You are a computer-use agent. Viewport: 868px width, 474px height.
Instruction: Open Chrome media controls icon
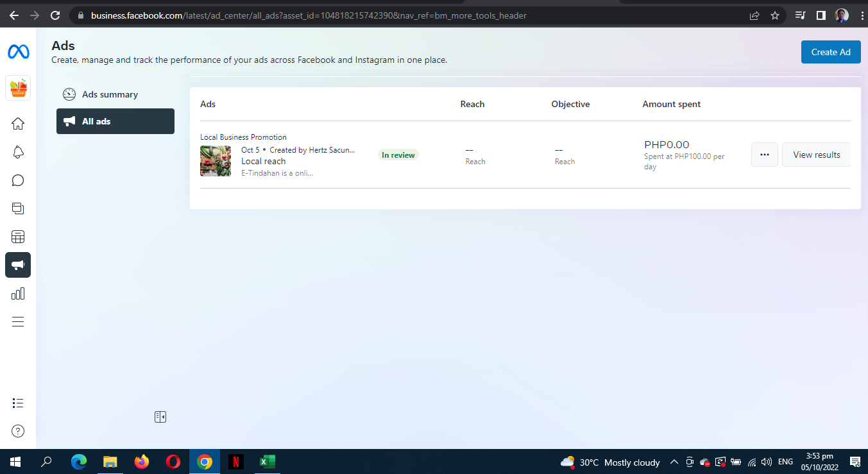(800, 15)
